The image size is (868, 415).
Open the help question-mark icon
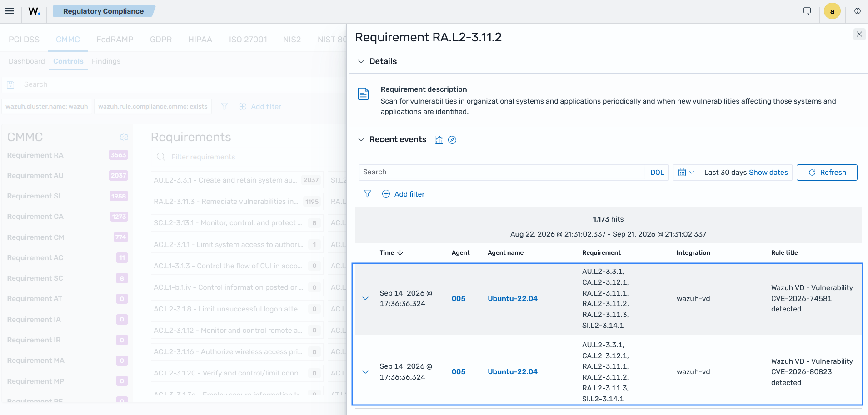click(858, 11)
